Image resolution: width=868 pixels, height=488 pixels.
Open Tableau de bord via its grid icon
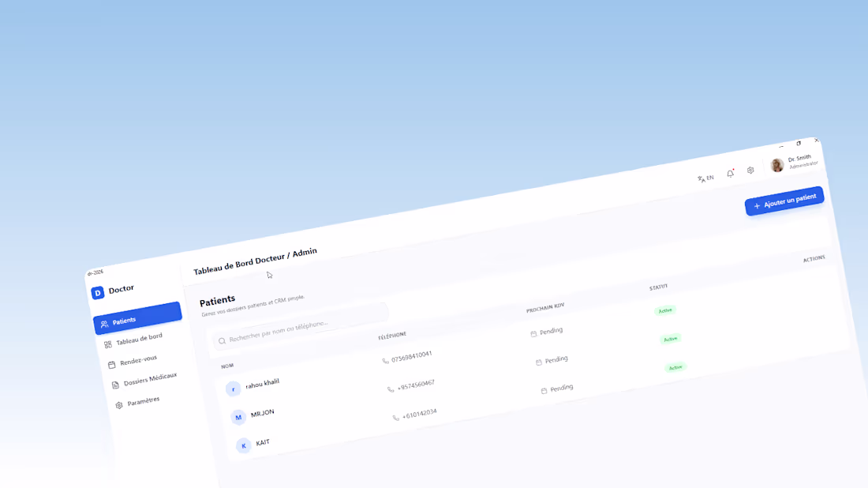point(109,345)
